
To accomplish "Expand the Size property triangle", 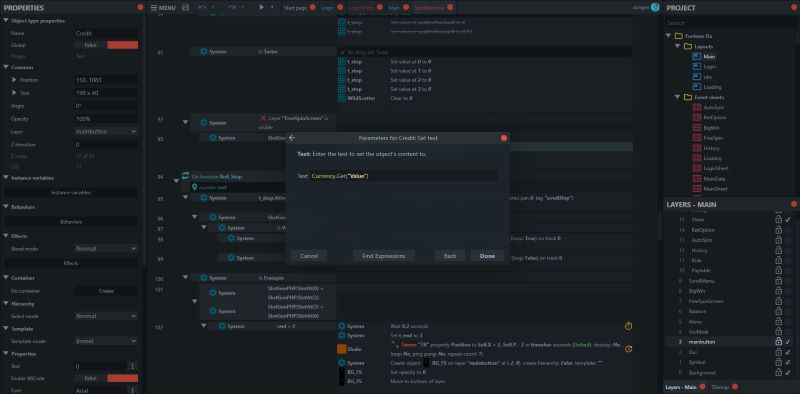I will [14, 93].
